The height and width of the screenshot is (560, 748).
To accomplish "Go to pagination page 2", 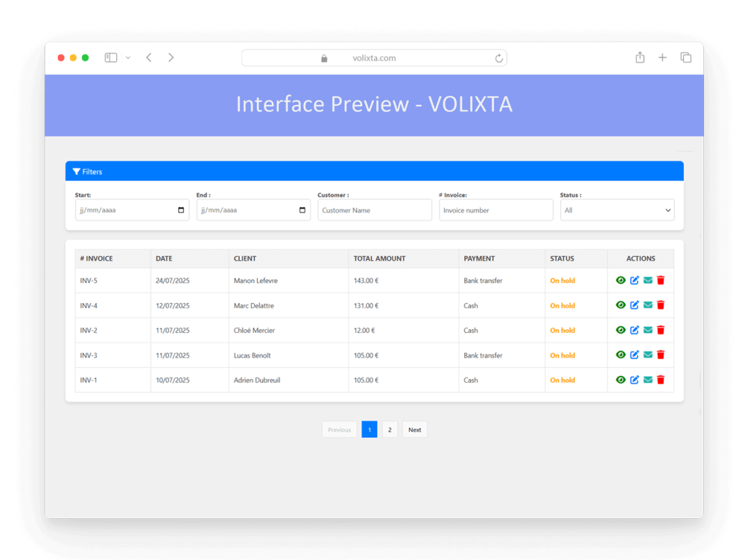I will (x=390, y=430).
